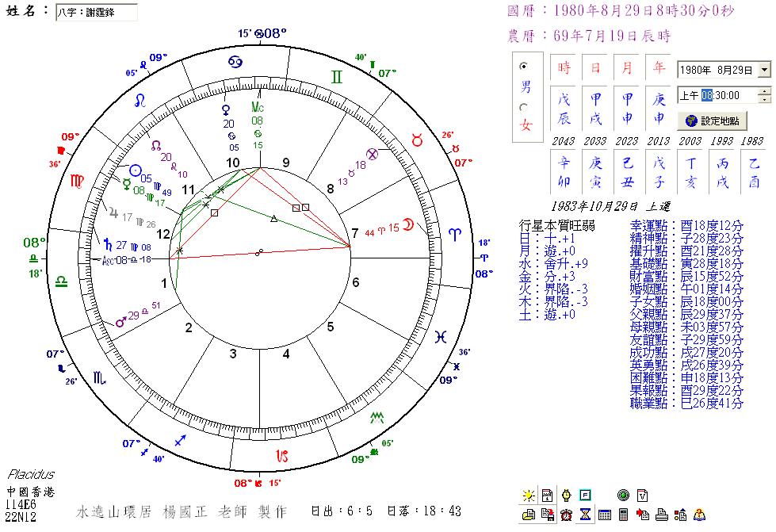
Task: Click the 2023 己丑 luck pillar box
Action: (x=627, y=172)
